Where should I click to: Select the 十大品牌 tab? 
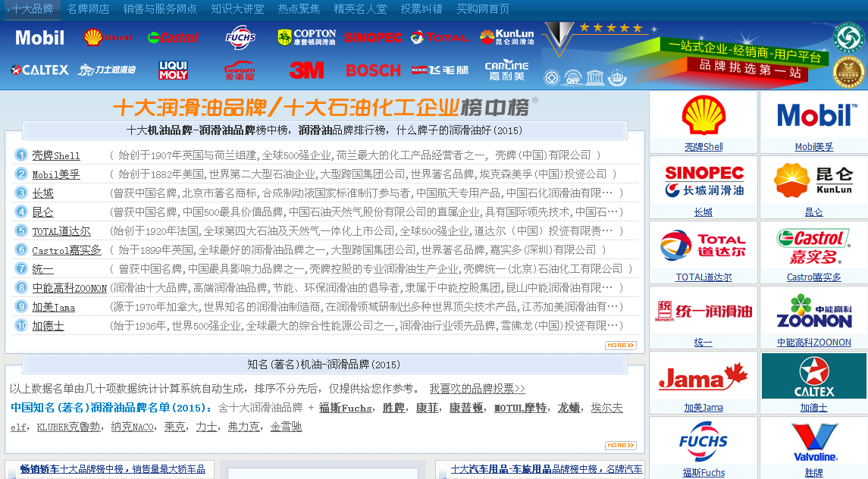(x=32, y=9)
